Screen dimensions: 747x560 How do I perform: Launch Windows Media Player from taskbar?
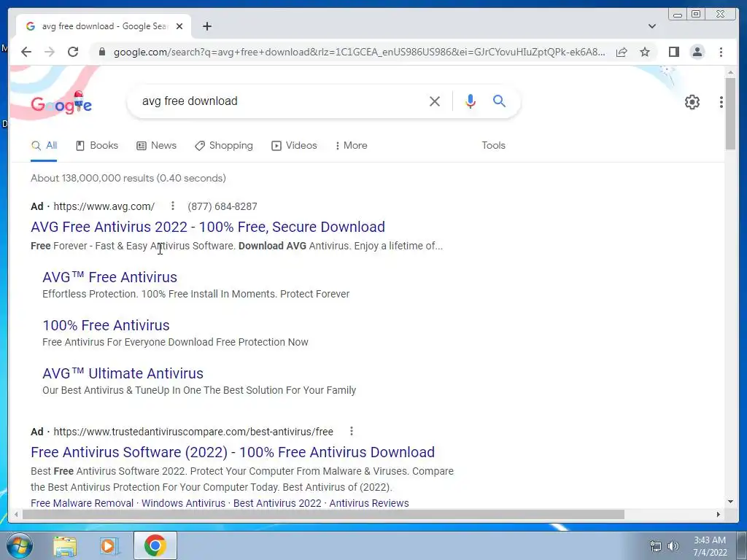tap(109, 546)
